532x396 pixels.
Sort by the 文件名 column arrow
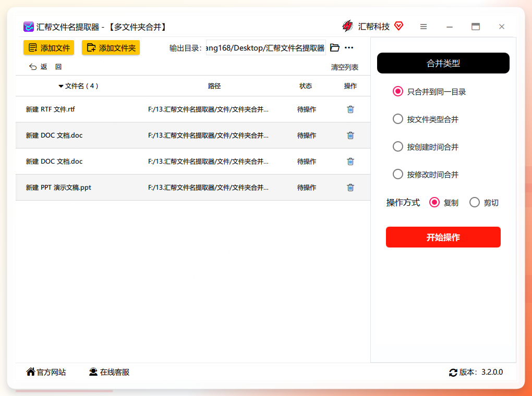61,86
